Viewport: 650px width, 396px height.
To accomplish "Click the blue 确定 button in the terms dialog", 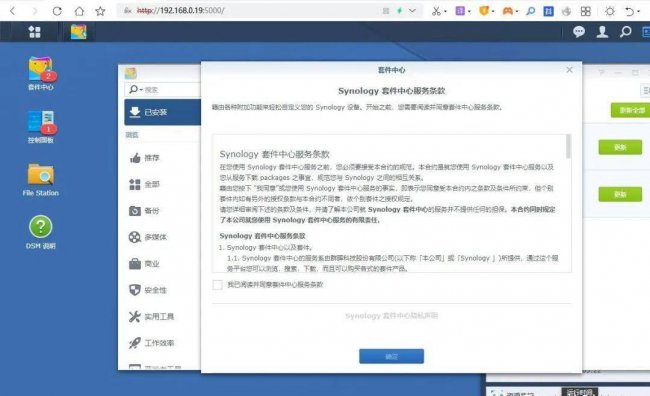I will (x=391, y=356).
